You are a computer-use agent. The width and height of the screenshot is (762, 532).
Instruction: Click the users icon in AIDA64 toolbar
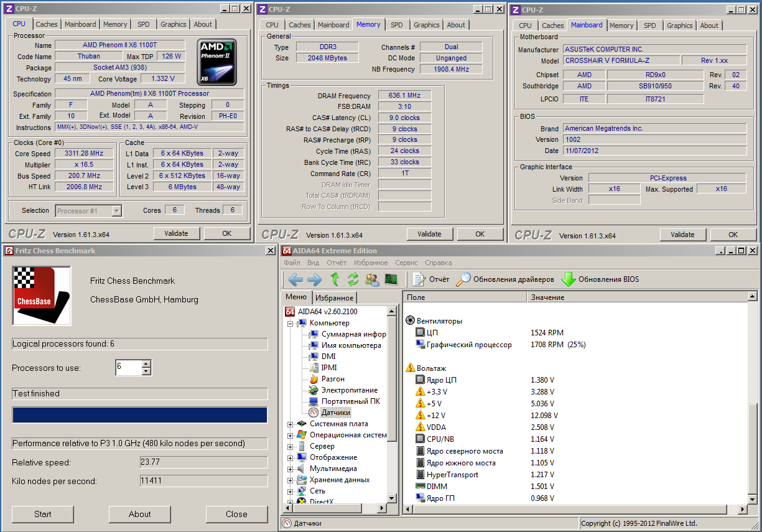pos(372,279)
